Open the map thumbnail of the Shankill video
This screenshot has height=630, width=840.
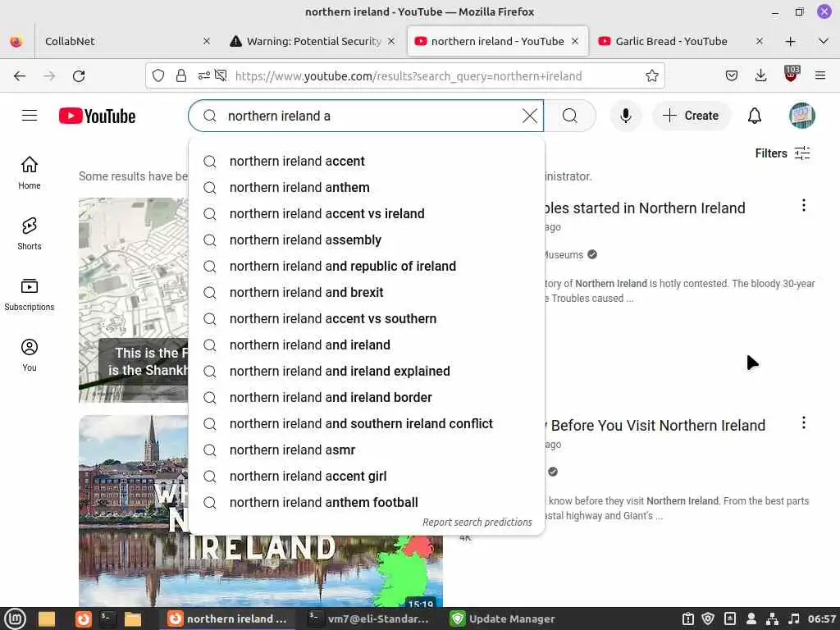pos(134,300)
